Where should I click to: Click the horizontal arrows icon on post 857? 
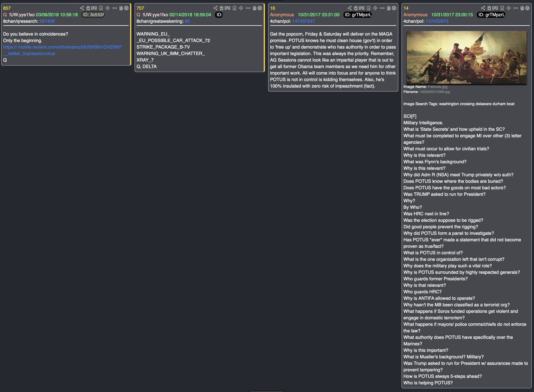114,8
